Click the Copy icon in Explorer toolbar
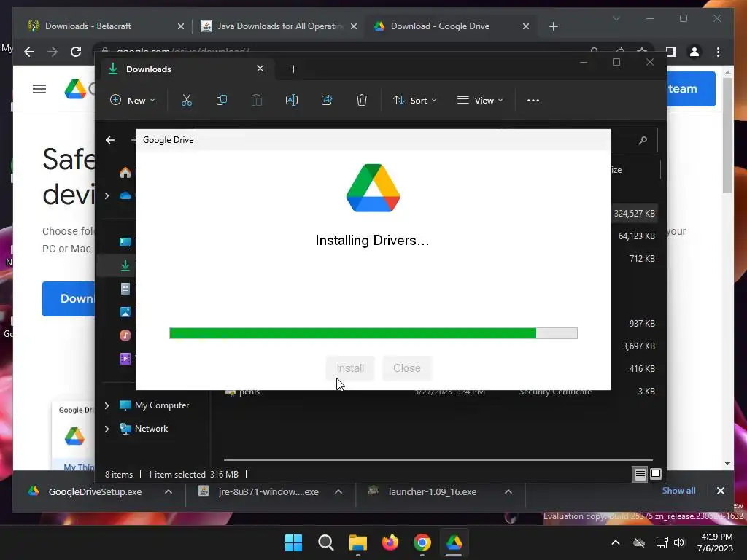Screen dimensions: 747x560 click(222, 100)
